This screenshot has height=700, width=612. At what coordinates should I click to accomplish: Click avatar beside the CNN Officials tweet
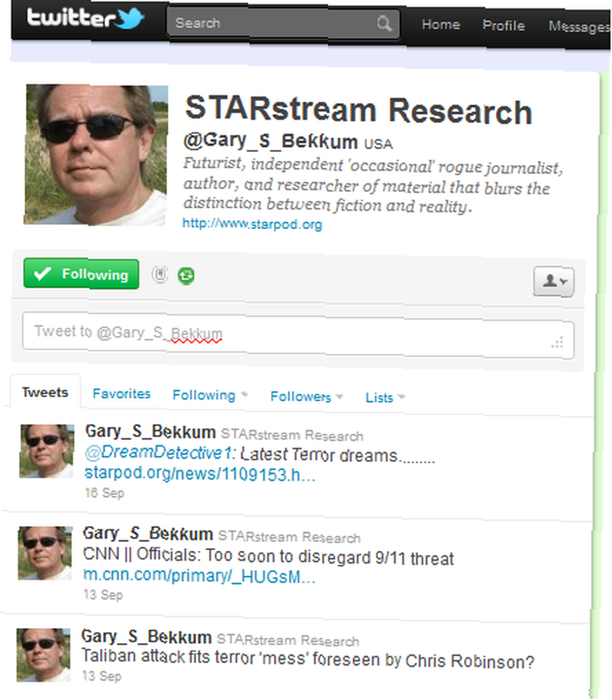(x=45, y=553)
